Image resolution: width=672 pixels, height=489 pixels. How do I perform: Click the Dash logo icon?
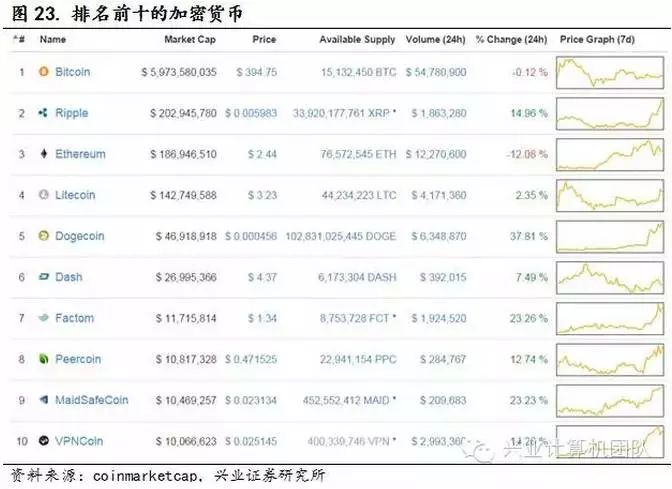(44, 277)
